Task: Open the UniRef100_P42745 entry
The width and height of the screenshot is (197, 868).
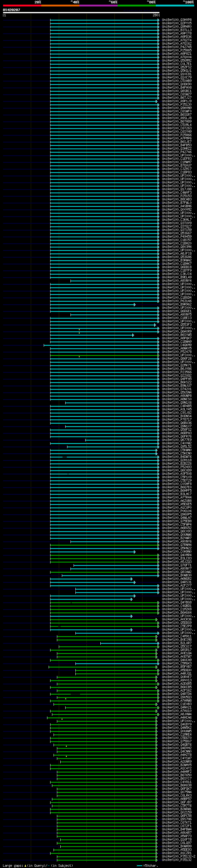Action: (x=177, y=47)
